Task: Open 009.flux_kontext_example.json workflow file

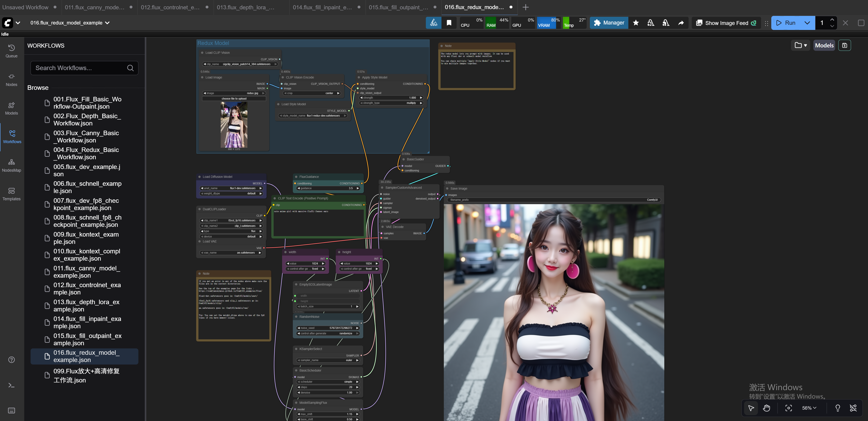Action: (86, 238)
